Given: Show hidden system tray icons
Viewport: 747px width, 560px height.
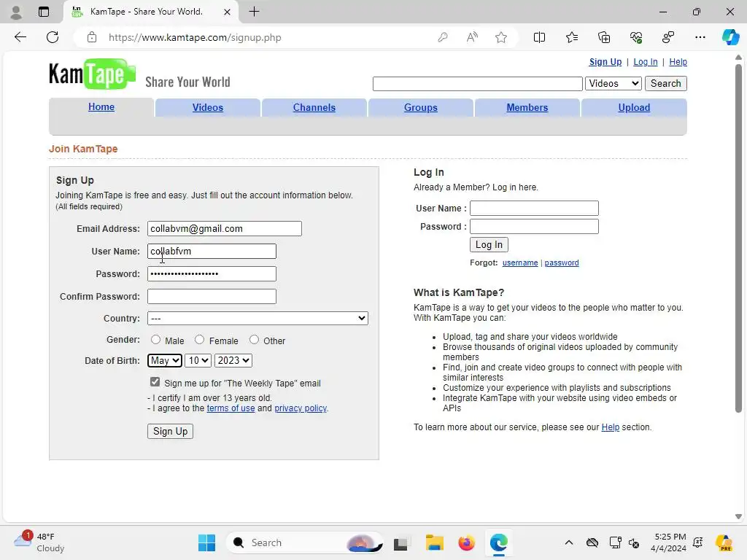Looking at the screenshot, I should pos(569,542).
